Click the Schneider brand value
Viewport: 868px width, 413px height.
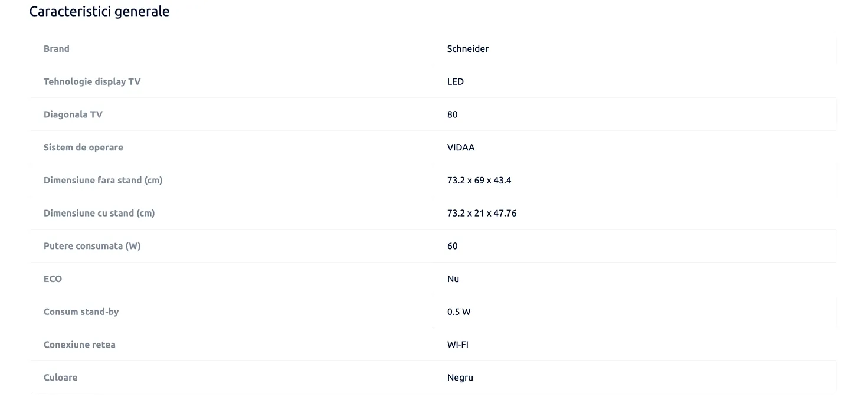coord(468,49)
